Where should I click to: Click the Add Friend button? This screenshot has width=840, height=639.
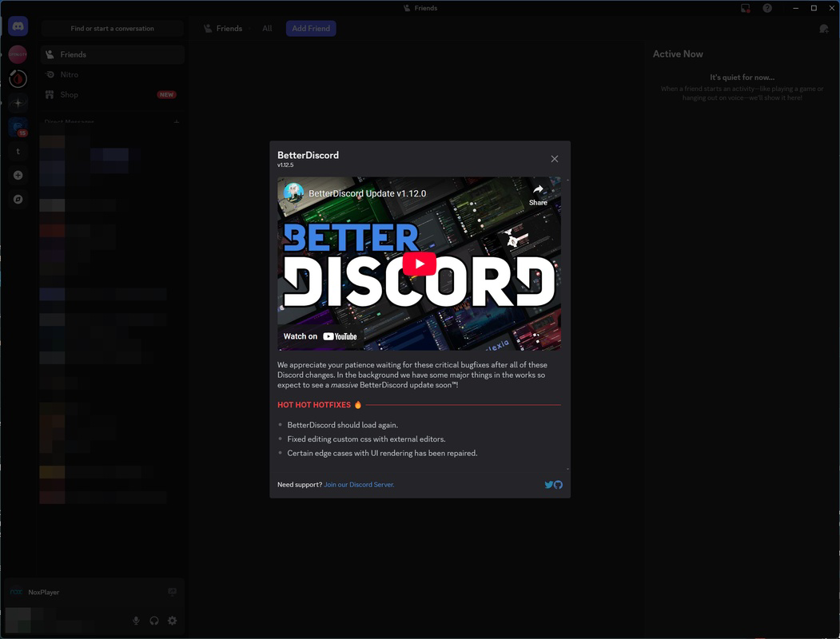(311, 28)
